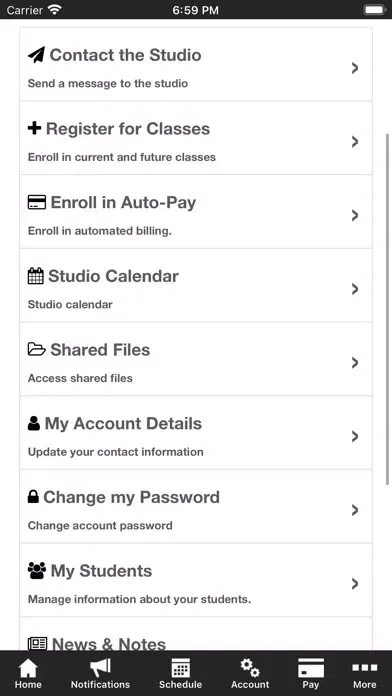Open chevron arrow on My Students row
392x696 pixels.
point(355,584)
